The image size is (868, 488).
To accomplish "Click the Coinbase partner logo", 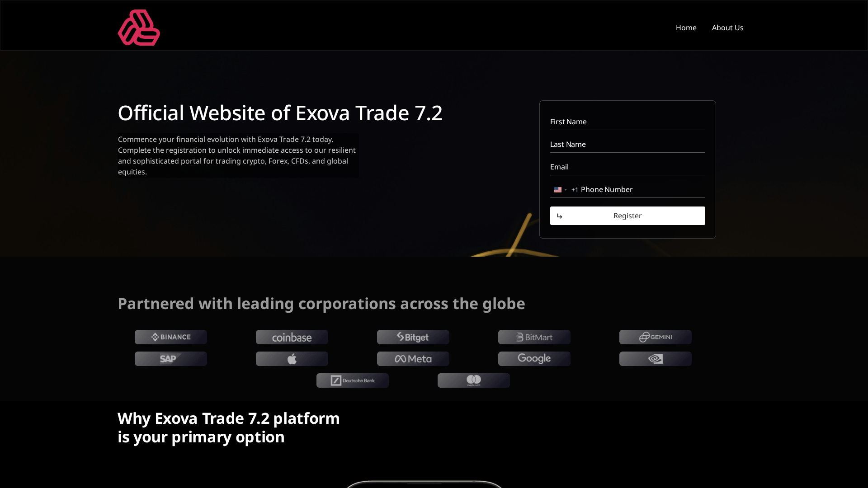I will [x=292, y=337].
